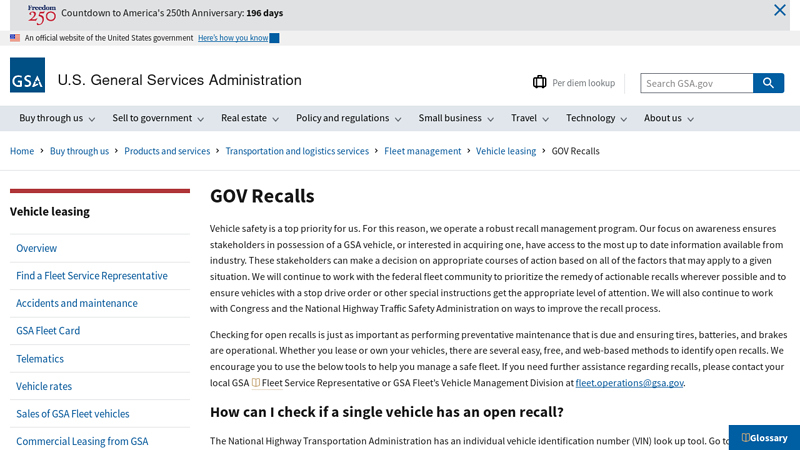The height and width of the screenshot is (450, 800).
Task: Open Overview in sidebar
Action: click(36, 248)
